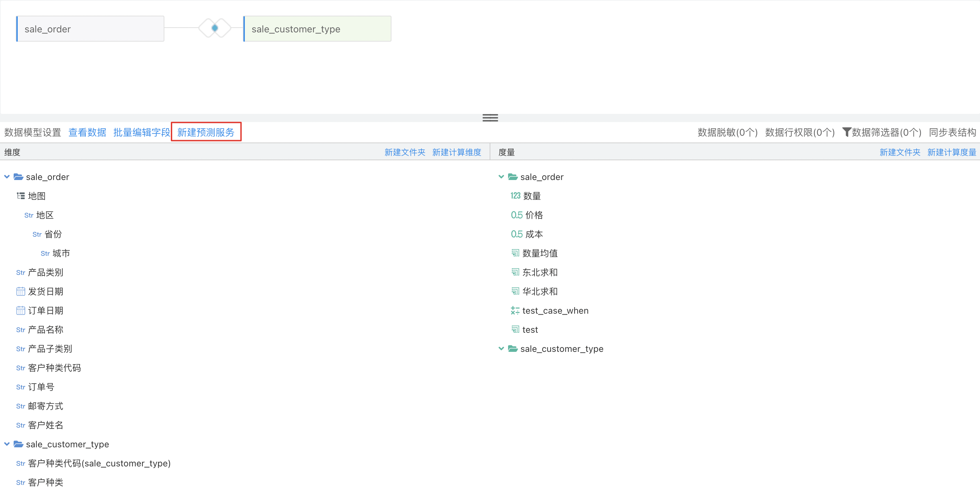
Task: Select the 数量 measure
Action: point(532,196)
